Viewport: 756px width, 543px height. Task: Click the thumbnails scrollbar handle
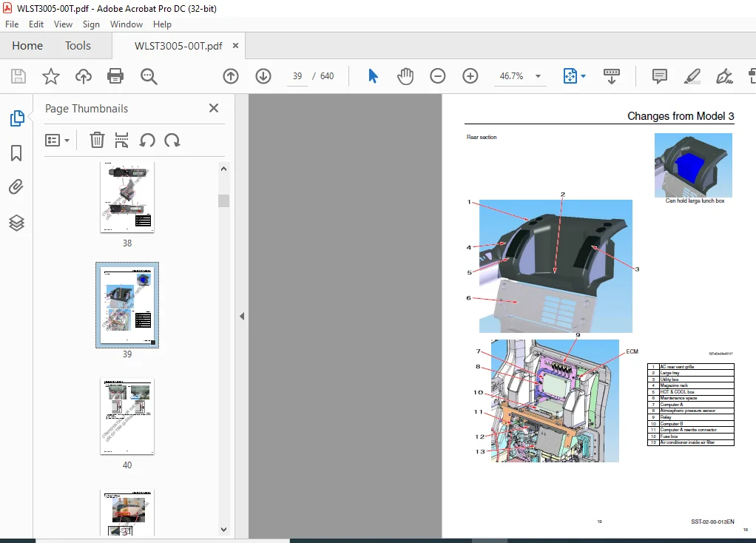click(223, 200)
